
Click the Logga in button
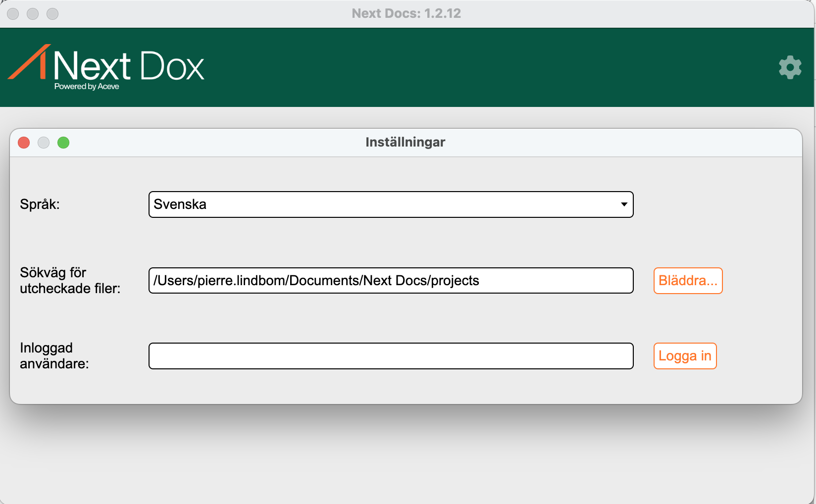click(x=685, y=356)
